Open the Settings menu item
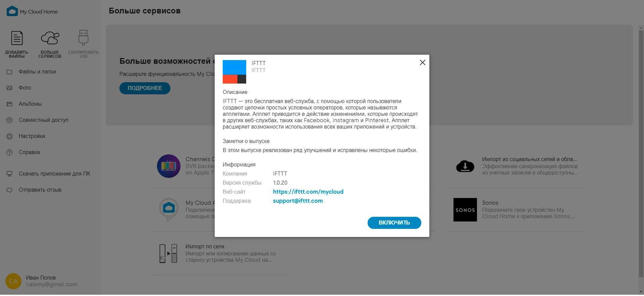 [x=32, y=136]
